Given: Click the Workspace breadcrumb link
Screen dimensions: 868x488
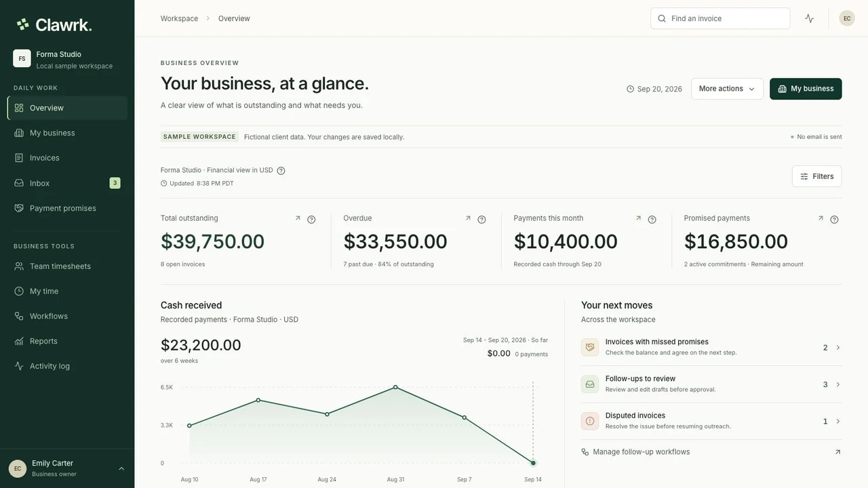Looking at the screenshot, I should [x=179, y=18].
